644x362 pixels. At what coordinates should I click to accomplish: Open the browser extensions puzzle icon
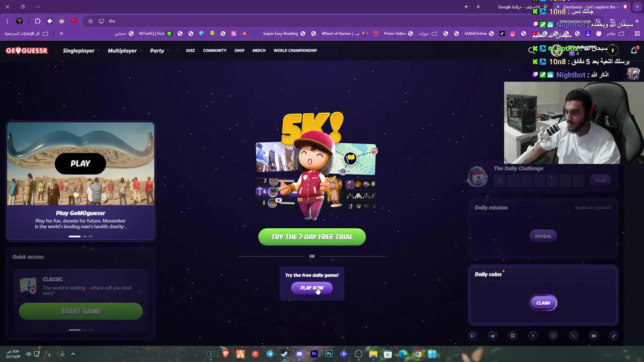(x=38, y=21)
